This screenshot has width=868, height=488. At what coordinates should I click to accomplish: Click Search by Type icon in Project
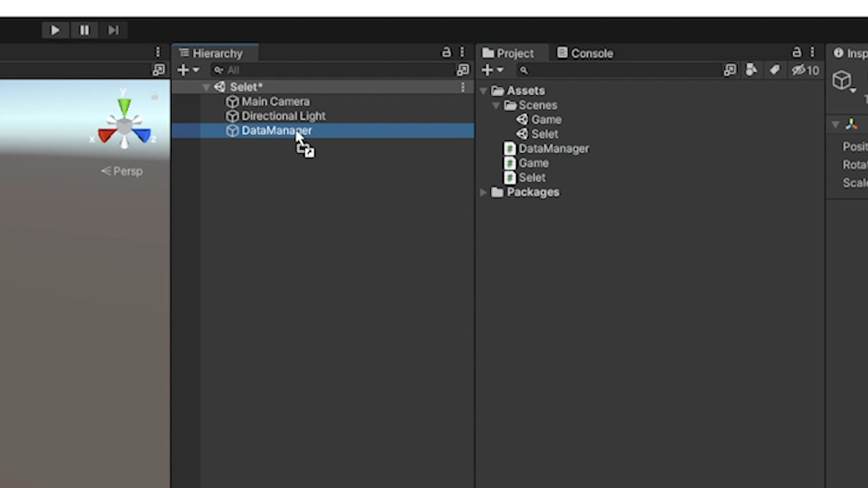[751, 70]
